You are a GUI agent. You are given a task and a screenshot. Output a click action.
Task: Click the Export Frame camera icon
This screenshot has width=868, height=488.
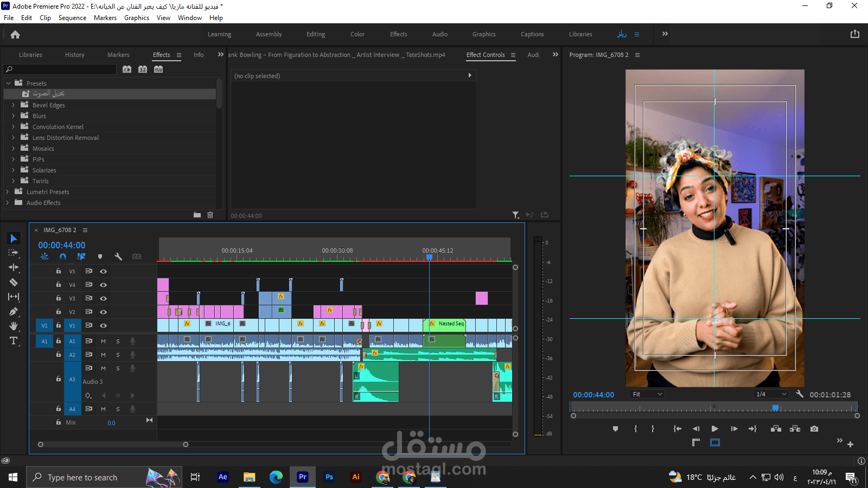point(814,429)
